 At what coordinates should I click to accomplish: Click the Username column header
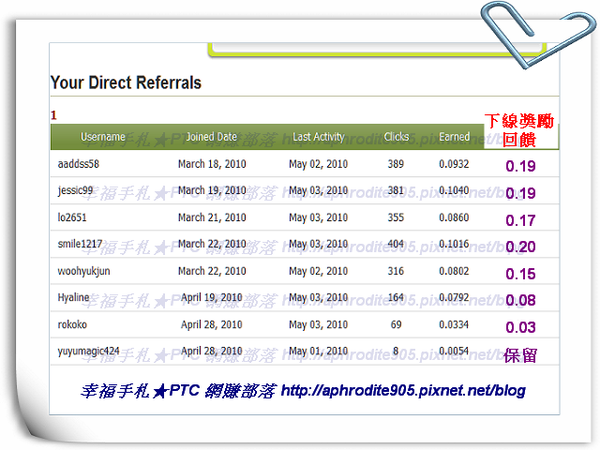coord(103,137)
